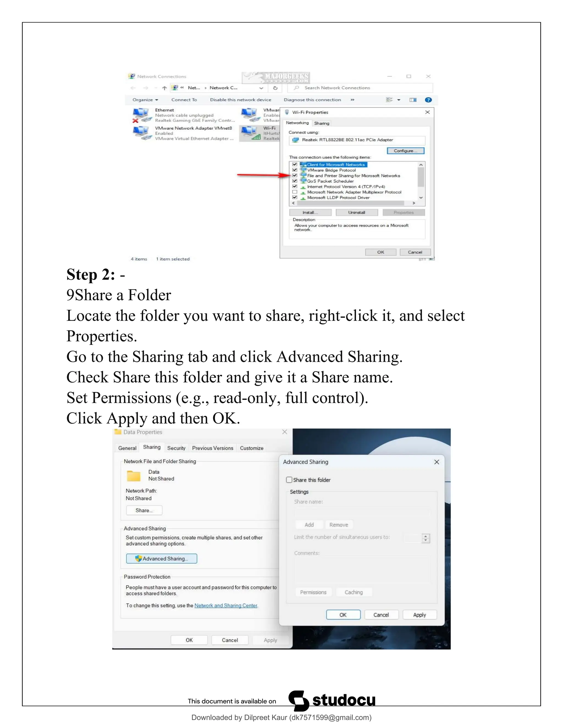The width and height of the screenshot is (563, 728).
Task: Expand the address bar history dropdown
Action: click(x=261, y=88)
